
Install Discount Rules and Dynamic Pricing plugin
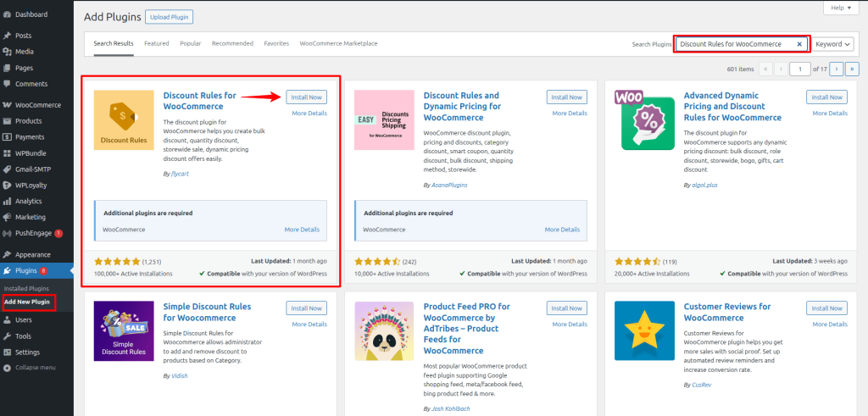pos(567,97)
